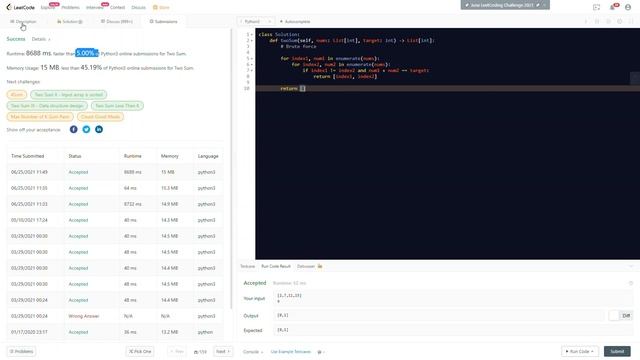The width and height of the screenshot is (640, 360).
Task: Click the Runtime column header
Action: click(133, 156)
